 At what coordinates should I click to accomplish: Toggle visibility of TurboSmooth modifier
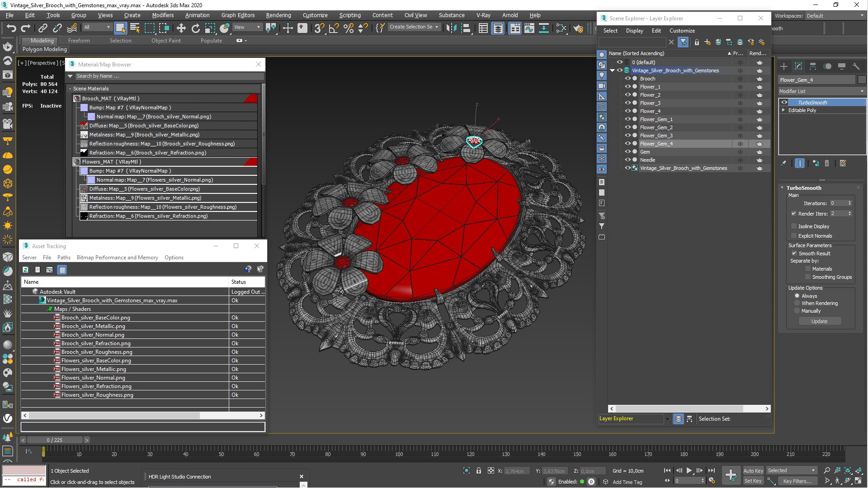tap(784, 102)
